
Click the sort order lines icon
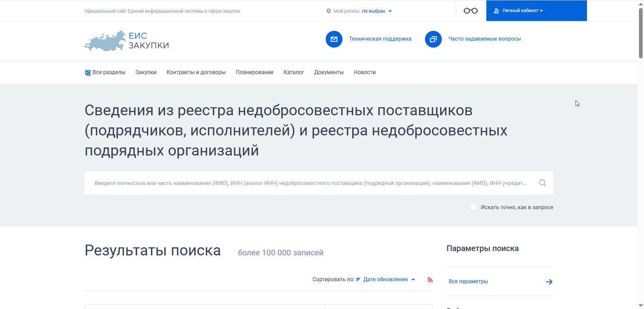(358, 280)
